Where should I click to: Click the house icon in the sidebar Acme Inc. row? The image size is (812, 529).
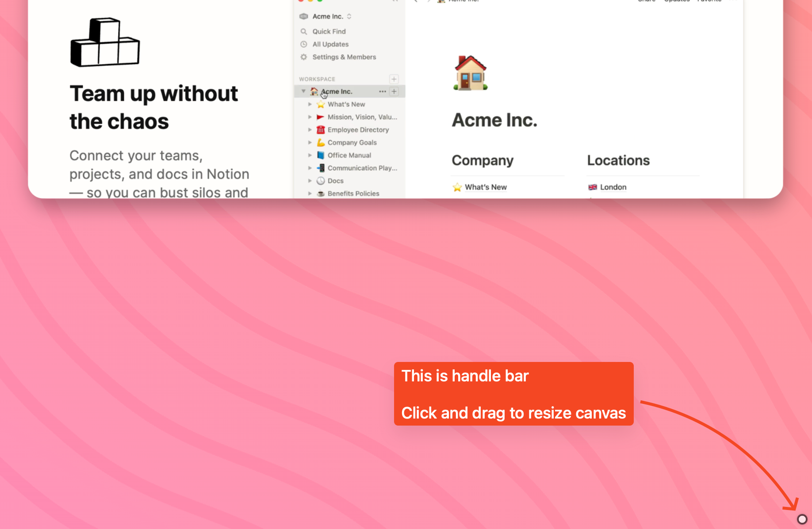point(314,91)
